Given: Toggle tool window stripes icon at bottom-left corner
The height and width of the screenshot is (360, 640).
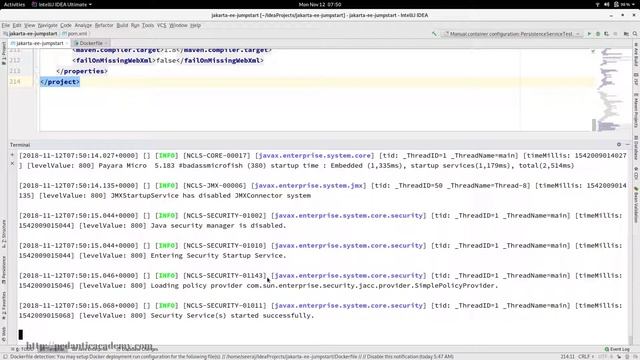Looking at the screenshot, I should coord(5,356).
